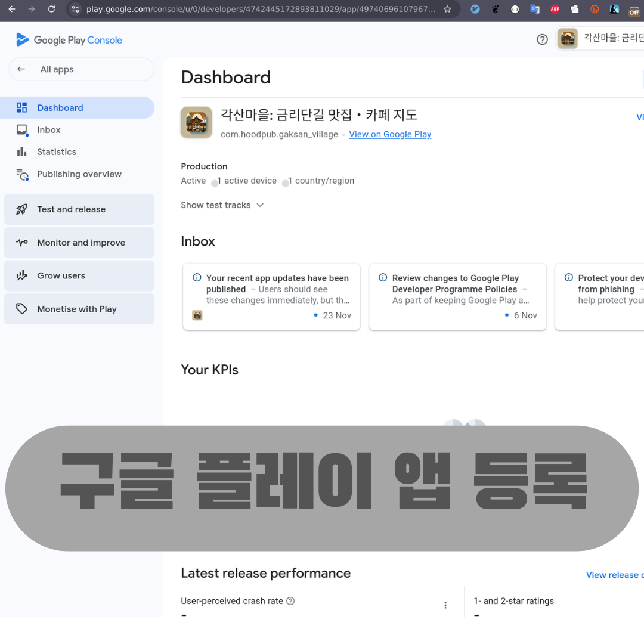
Task: Select the Test and release rocket icon
Action: 22,209
